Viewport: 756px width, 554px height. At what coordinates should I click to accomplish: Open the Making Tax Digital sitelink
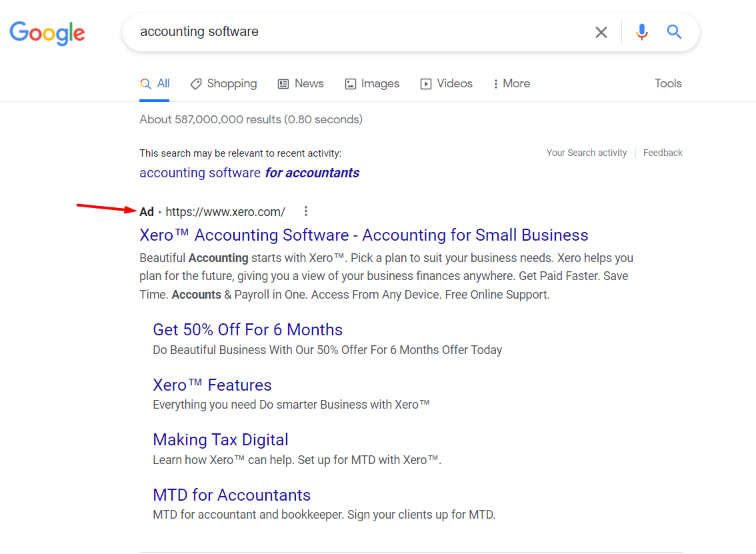pyautogui.click(x=221, y=440)
